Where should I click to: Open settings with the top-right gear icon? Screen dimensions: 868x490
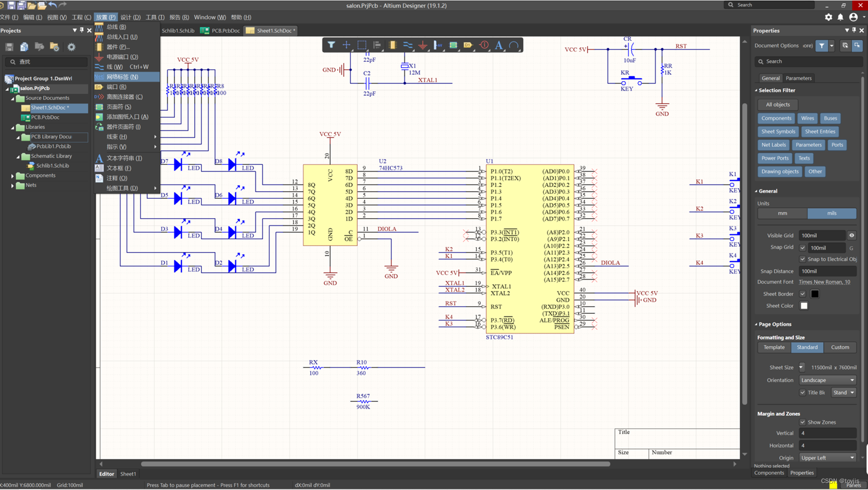pos(828,17)
